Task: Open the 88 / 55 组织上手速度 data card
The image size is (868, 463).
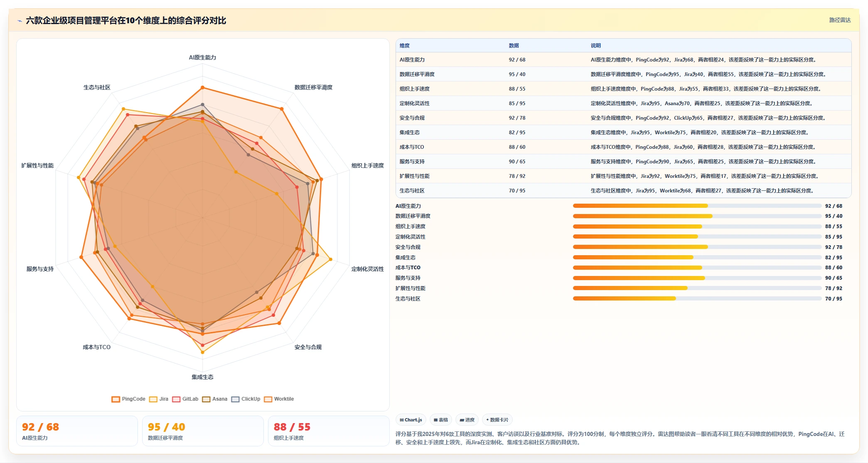Action: tap(329, 431)
